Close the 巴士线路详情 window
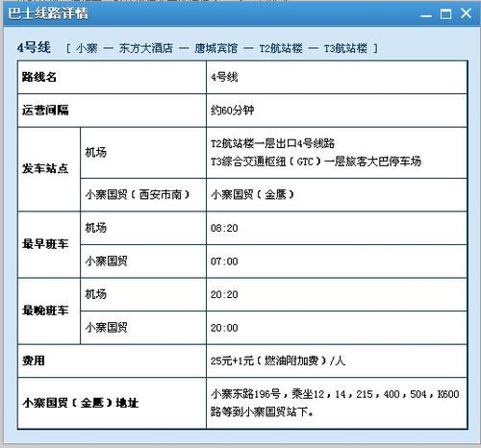481x448 pixels. click(466, 13)
